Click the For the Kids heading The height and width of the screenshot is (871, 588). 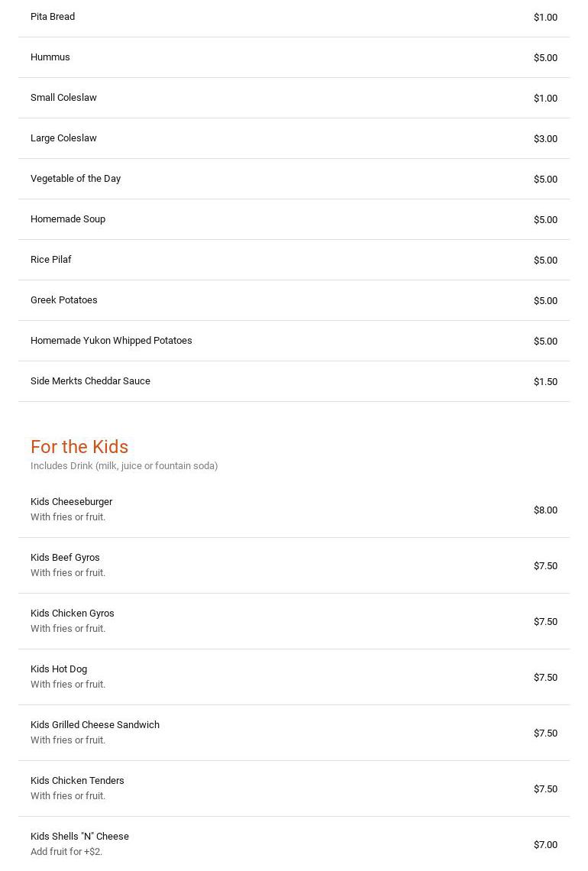pyautogui.click(x=79, y=447)
